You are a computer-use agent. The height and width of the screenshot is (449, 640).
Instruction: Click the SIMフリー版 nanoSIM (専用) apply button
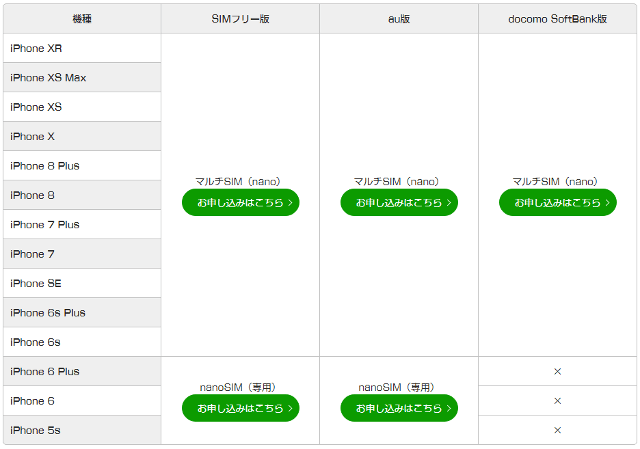(240, 408)
